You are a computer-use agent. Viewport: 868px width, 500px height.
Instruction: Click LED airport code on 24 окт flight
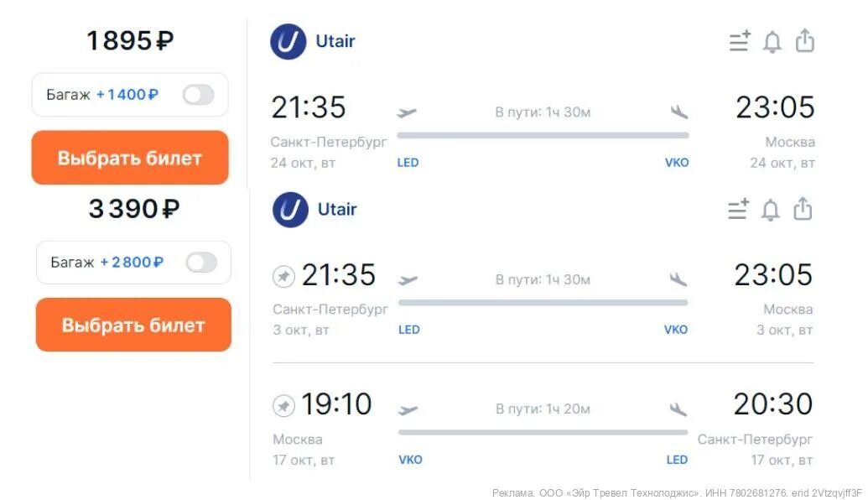(408, 163)
